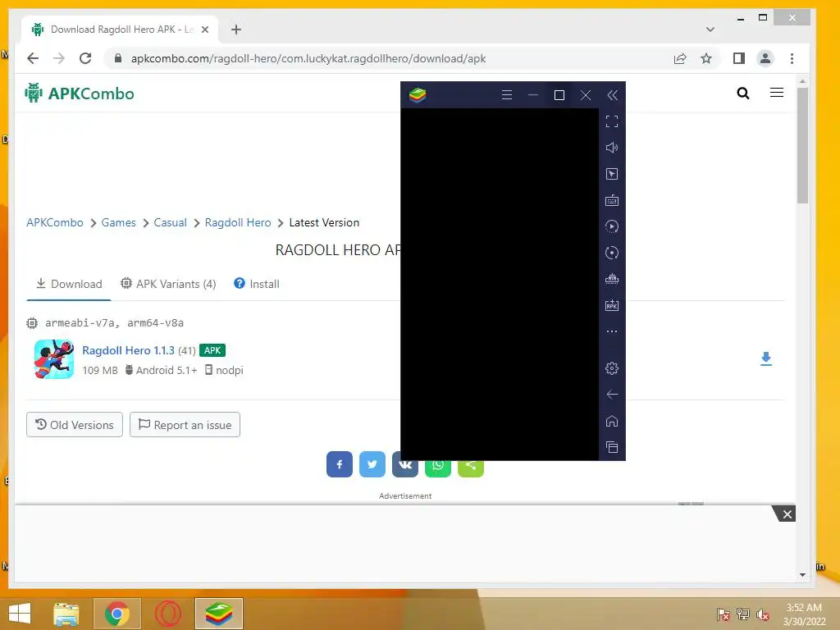
Task: Toggle Chrome side panel icon
Action: pos(739,58)
